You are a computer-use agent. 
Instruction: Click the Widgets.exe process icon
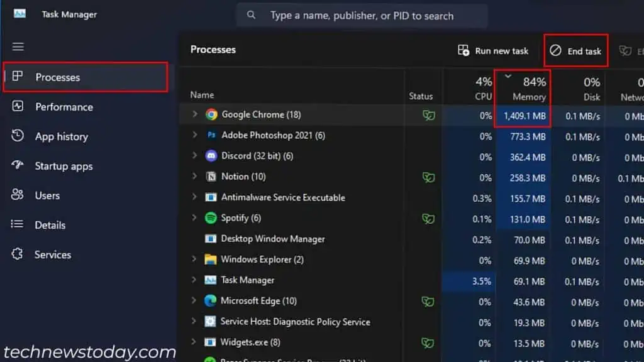pos(210,343)
